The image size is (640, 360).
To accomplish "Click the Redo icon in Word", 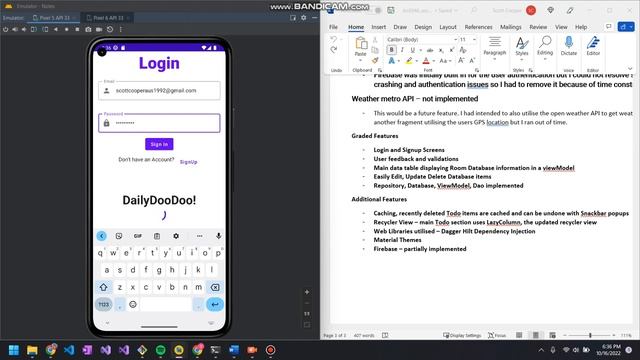I will coord(333,49).
